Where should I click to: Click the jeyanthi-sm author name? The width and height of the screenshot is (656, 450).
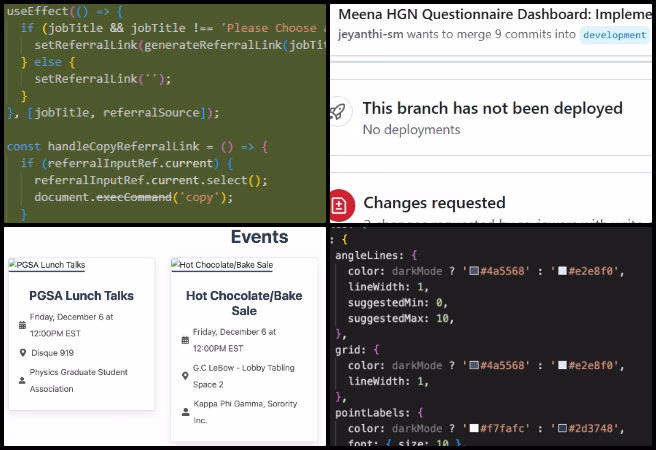pos(371,34)
